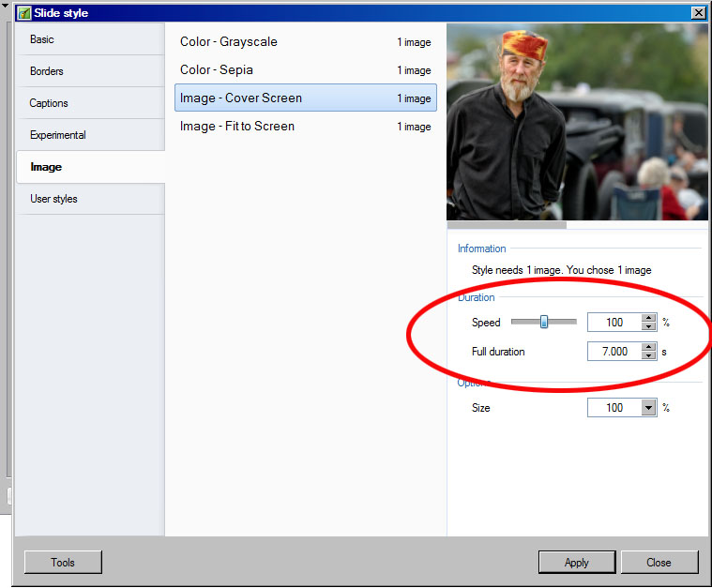Open the Borders style category
Viewport: 712px width, 588px height.
click(x=90, y=71)
